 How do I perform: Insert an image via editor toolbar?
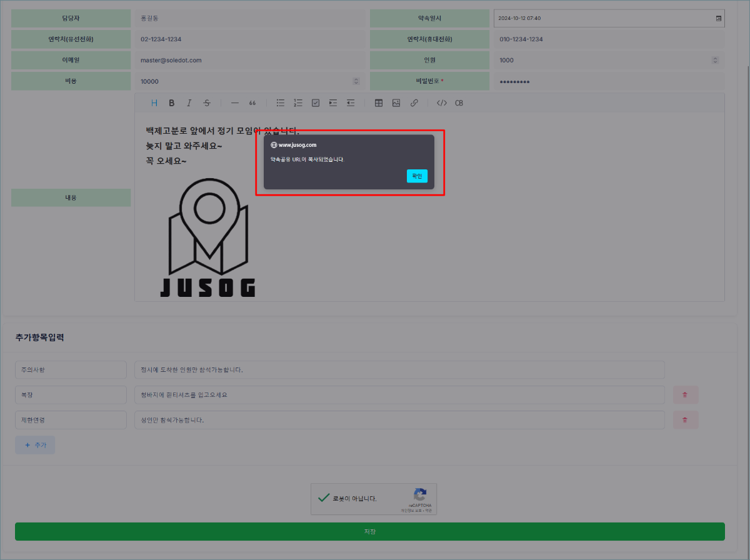[396, 103]
